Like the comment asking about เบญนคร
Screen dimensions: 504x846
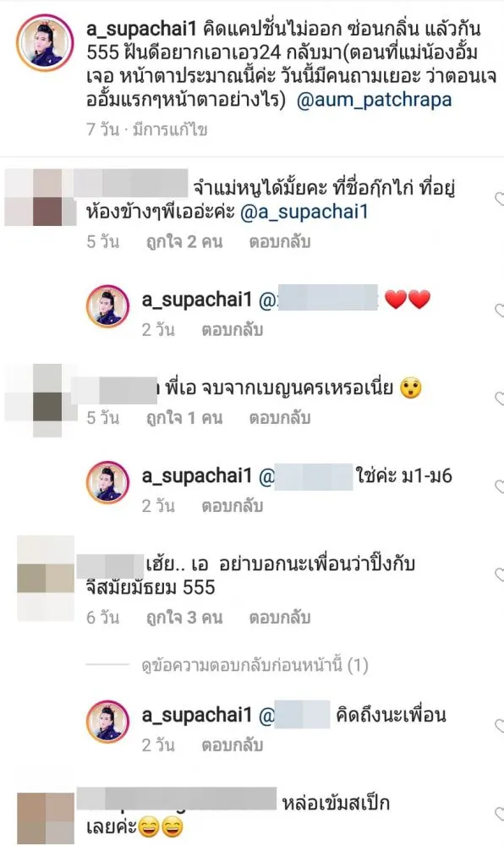click(x=500, y=398)
